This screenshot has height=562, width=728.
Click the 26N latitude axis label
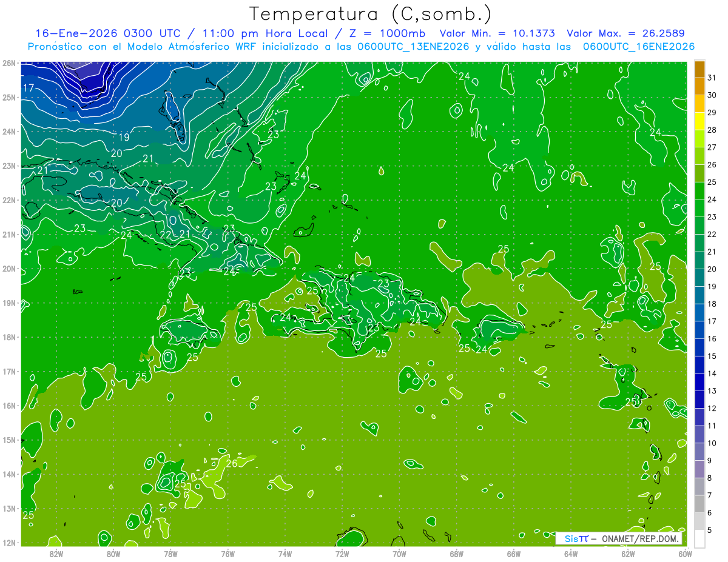pyautogui.click(x=8, y=63)
